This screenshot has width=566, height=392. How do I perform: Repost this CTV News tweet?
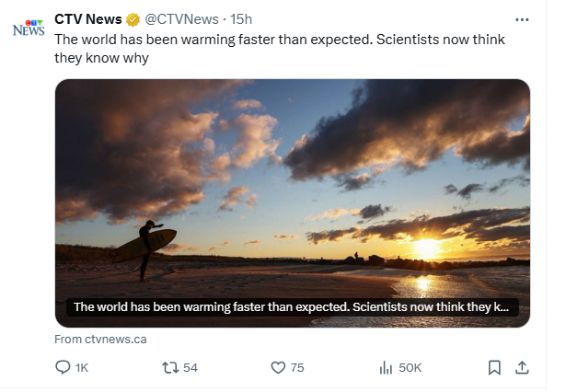170,367
